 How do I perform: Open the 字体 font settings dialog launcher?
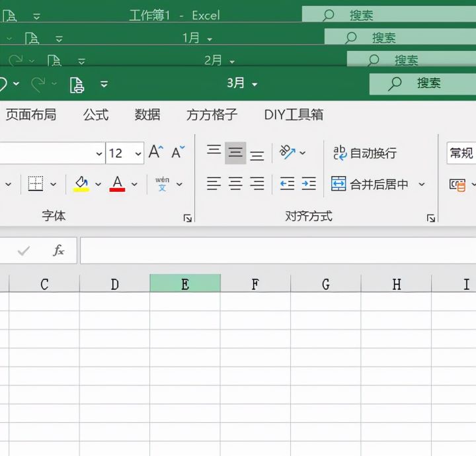tap(188, 218)
